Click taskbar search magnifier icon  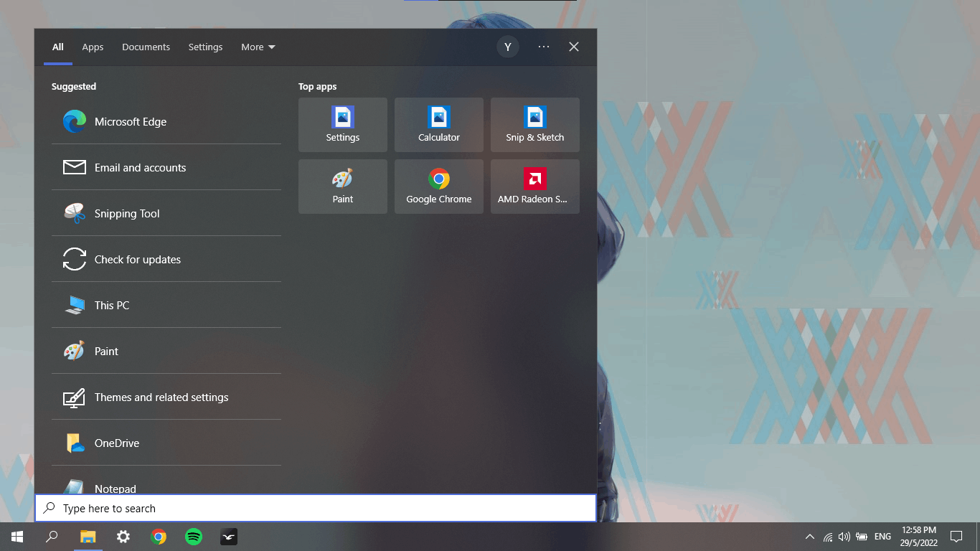pos(52,537)
